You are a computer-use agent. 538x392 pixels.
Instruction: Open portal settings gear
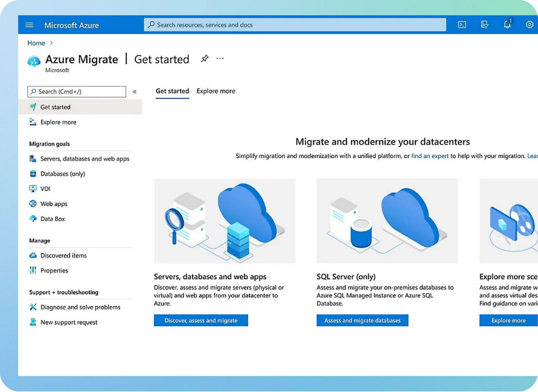[x=530, y=25]
